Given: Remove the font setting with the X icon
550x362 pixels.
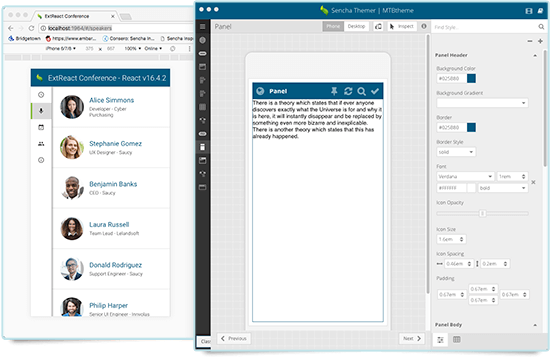Looking at the screenshot, I should [533, 182].
